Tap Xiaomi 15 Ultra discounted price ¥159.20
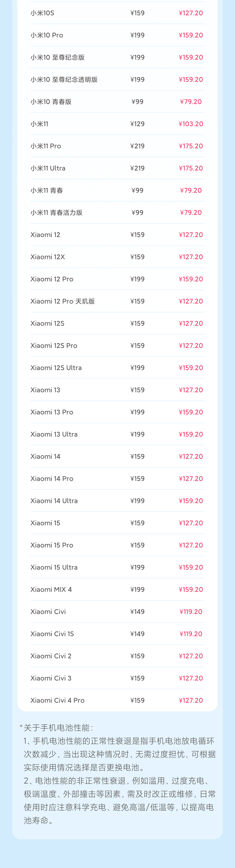 coord(191,567)
